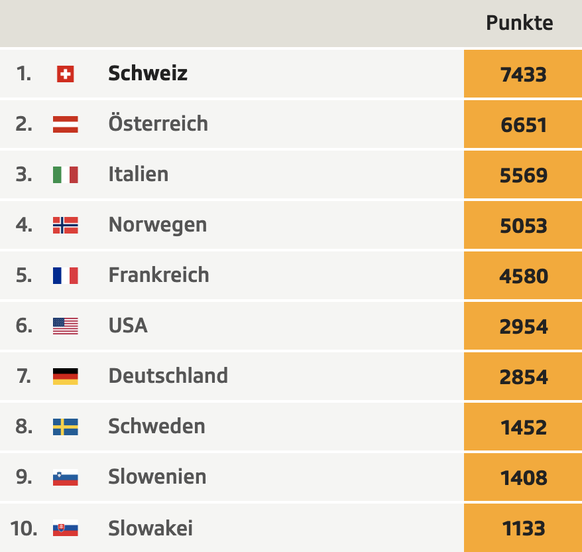Viewport: 582px width, 552px height.
Task: Click the Swedish flag icon
Action: click(65, 427)
